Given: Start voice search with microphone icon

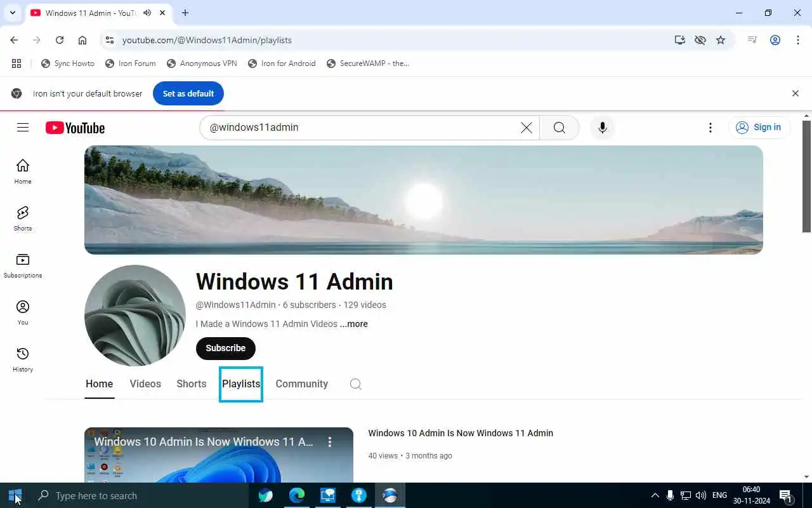Looking at the screenshot, I should pos(603,128).
